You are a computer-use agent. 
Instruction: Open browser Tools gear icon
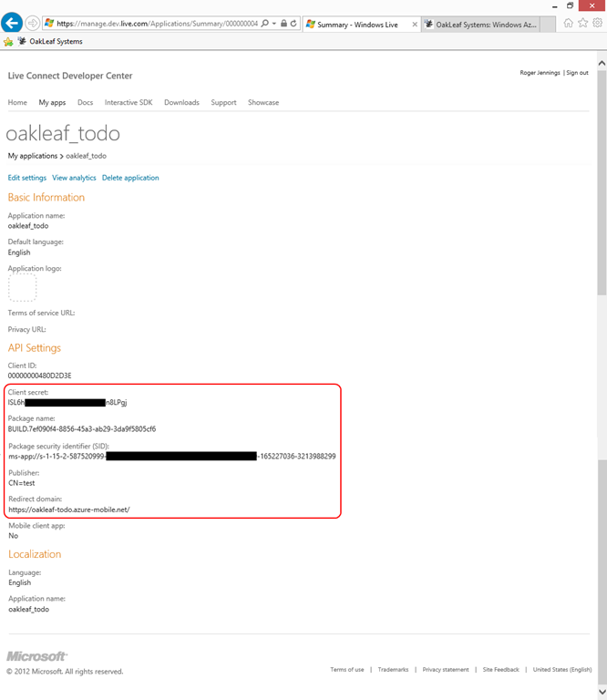pyautogui.click(x=597, y=23)
